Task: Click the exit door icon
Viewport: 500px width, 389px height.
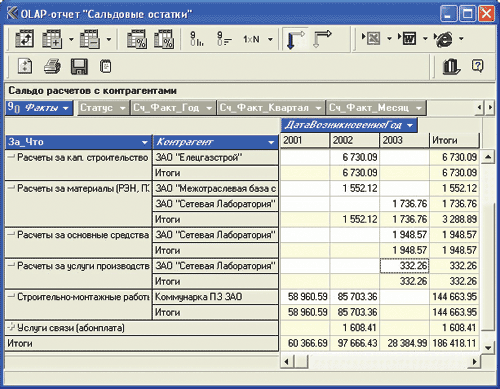Action: 451,66
